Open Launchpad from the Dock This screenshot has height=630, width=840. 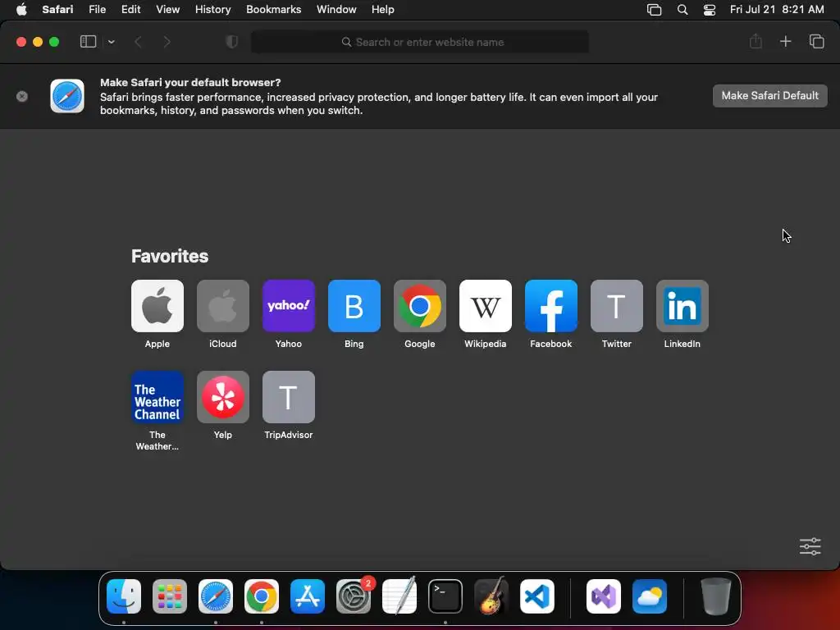tap(170, 596)
